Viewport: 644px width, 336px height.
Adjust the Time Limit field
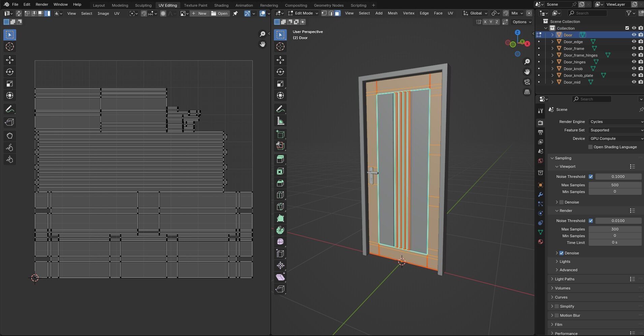(x=615, y=243)
